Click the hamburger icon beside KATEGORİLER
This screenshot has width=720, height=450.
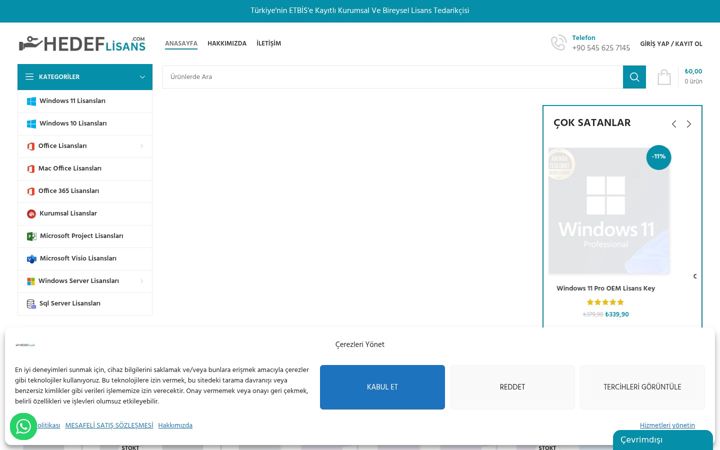click(29, 77)
